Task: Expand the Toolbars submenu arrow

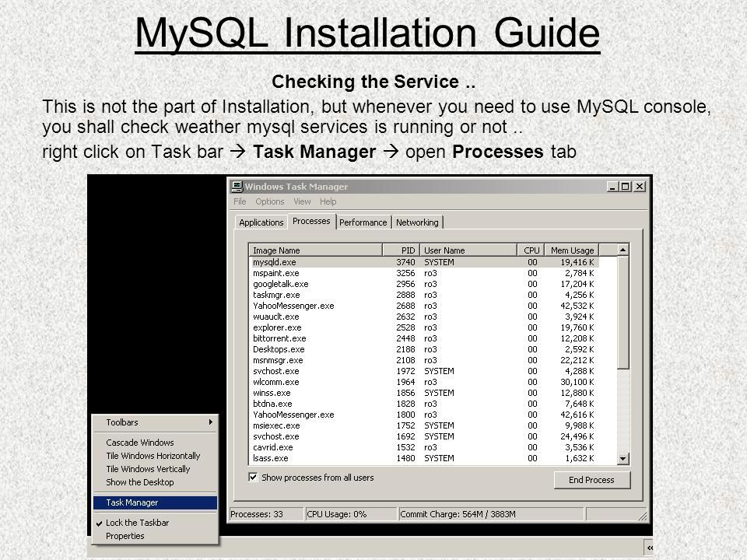Action: pos(210,422)
